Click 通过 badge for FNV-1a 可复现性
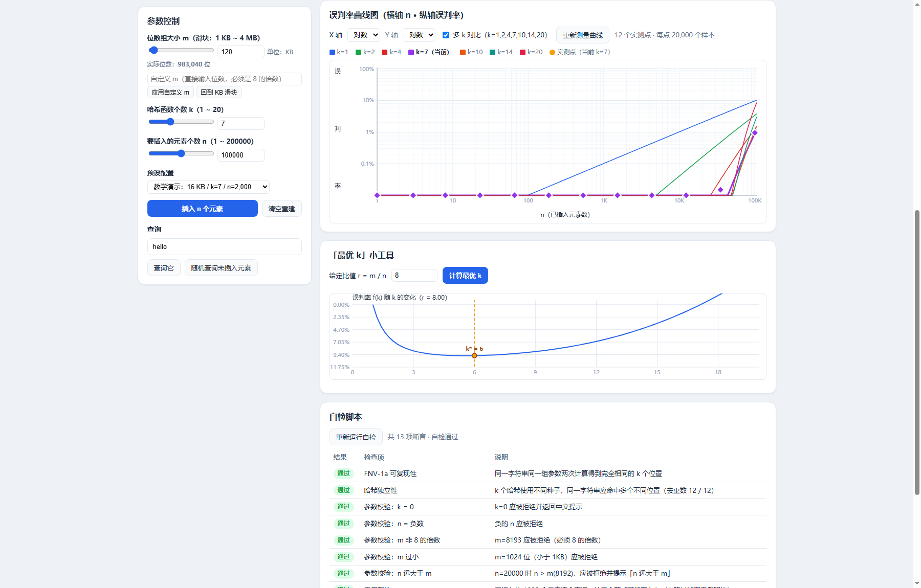This screenshot has height=588, width=921. [x=343, y=473]
